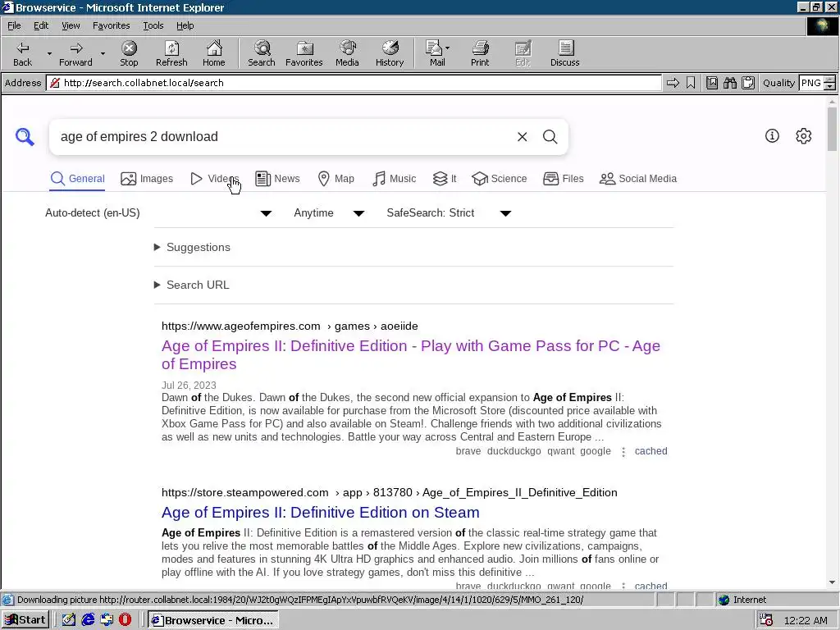Click the search query input field
Image resolution: width=840 pixels, height=630 pixels.
click(x=281, y=137)
